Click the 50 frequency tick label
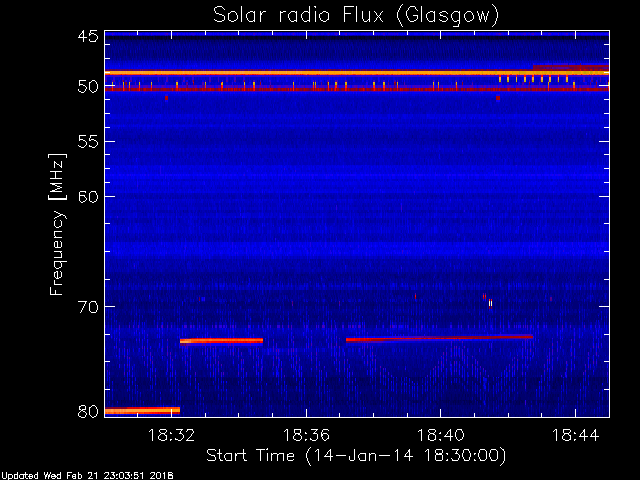 click(88, 87)
